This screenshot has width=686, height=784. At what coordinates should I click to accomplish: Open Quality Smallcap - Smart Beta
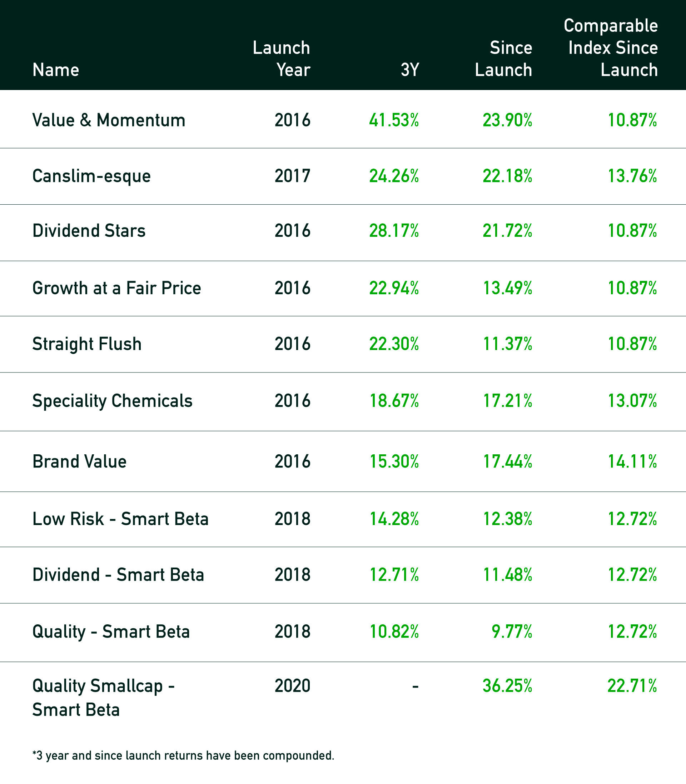(x=104, y=698)
